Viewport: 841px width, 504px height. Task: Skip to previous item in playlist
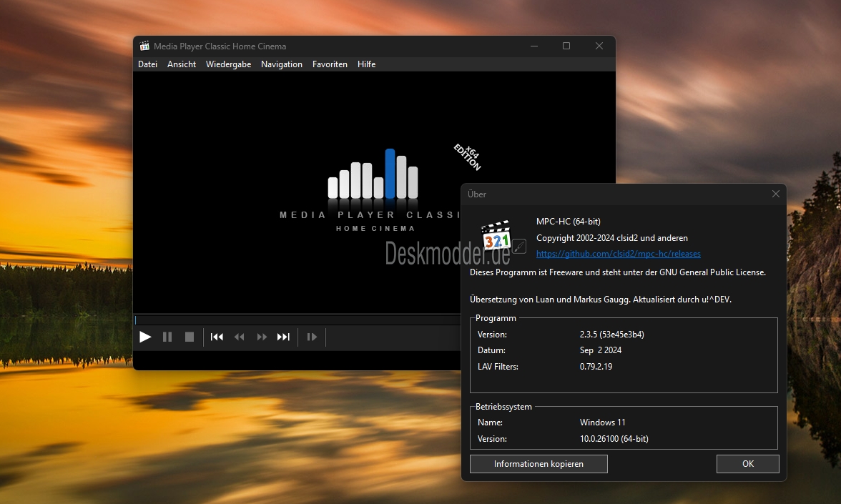pyautogui.click(x=217, y=337)
